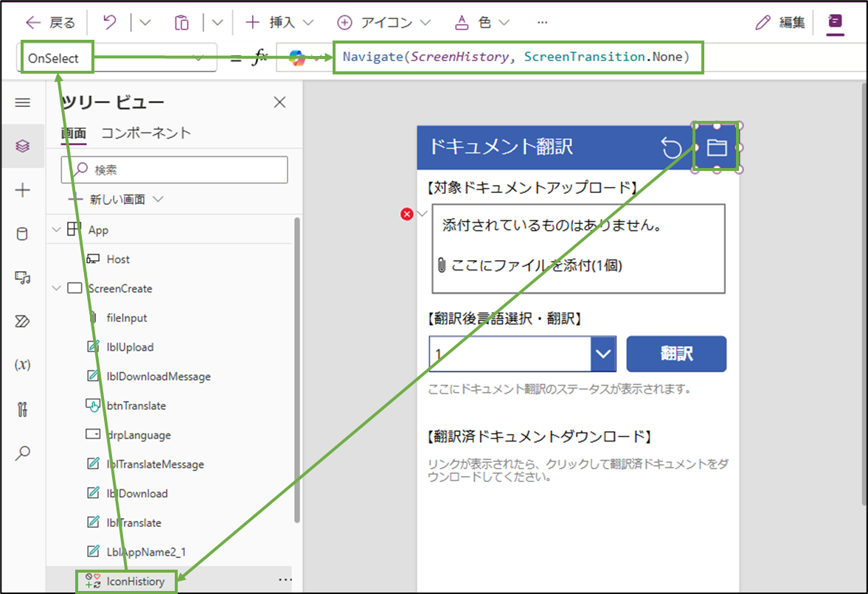The image size is (868, 594).
Task: Open the Power Automate icon in left rail
Action: click(x=23, y=321)
